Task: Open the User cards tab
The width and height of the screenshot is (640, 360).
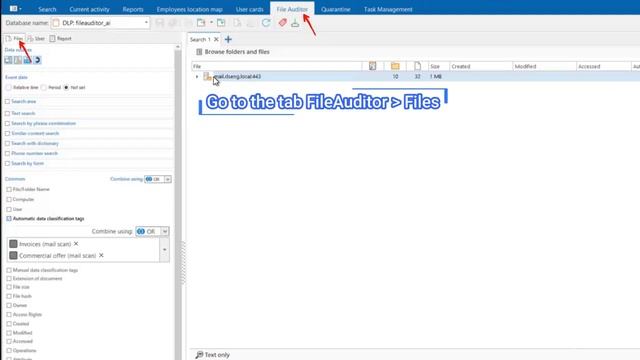Action: tap(249, 9)
